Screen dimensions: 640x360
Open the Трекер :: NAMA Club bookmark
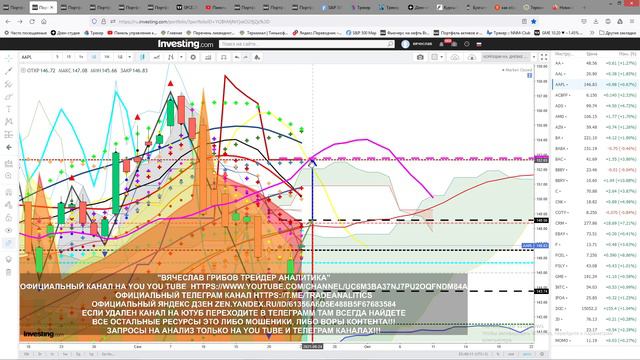(x=508, y=33)
